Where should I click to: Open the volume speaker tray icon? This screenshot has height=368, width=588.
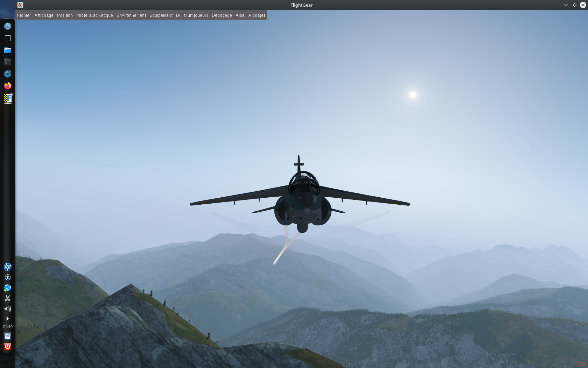(x=8, y=309)
